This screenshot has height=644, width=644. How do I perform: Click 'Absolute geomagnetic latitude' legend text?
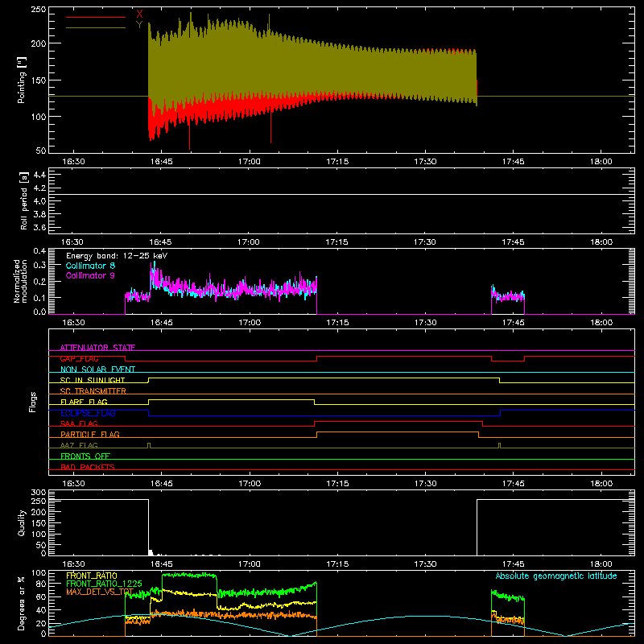556,576
